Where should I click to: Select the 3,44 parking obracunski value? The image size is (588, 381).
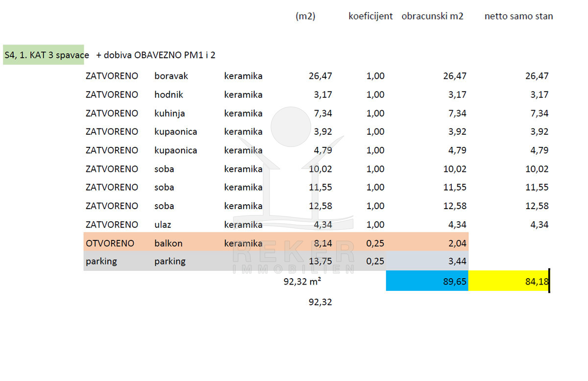457,261
